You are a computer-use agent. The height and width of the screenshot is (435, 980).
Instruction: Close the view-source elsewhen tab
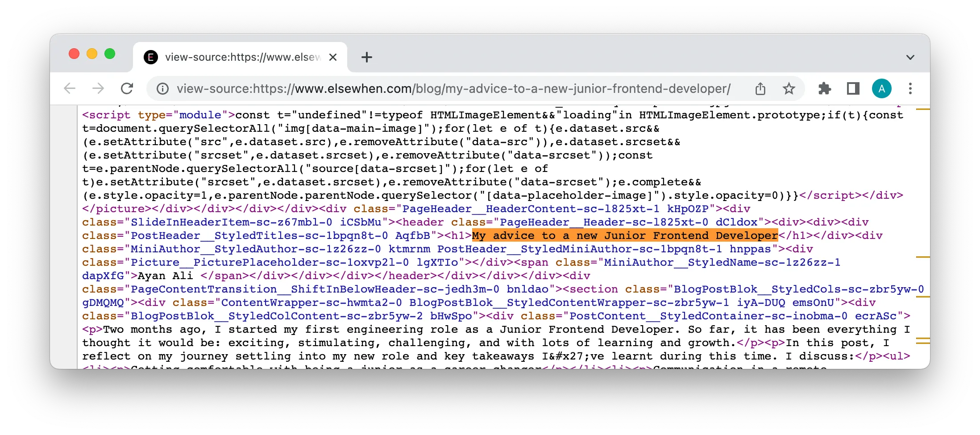click(333, 57)
